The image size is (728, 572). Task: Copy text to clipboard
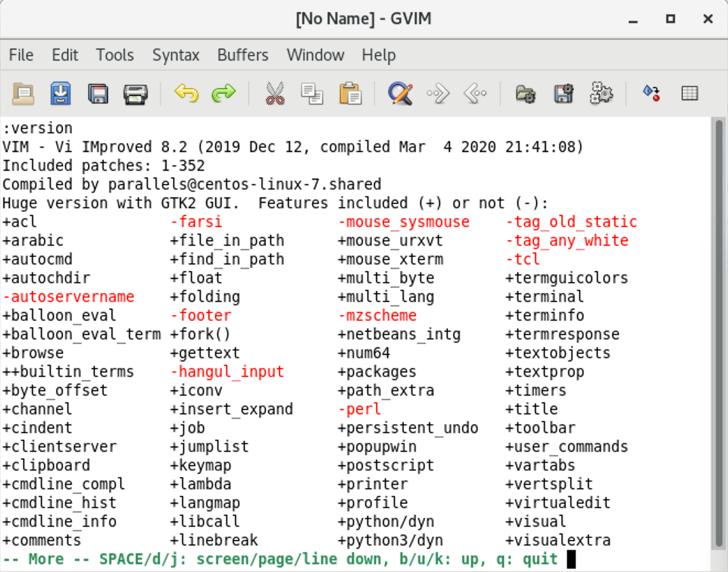point(312,94)
